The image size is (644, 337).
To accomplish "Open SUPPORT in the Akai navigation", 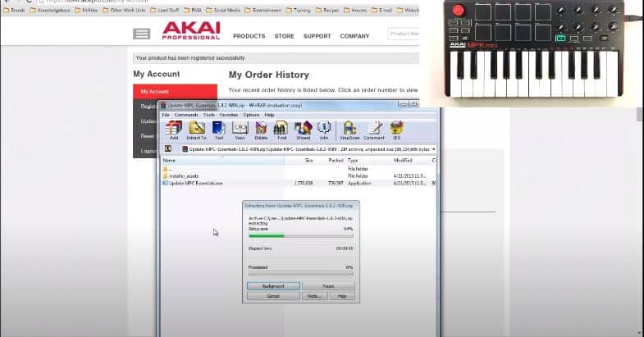I will (x=317, y=36).
